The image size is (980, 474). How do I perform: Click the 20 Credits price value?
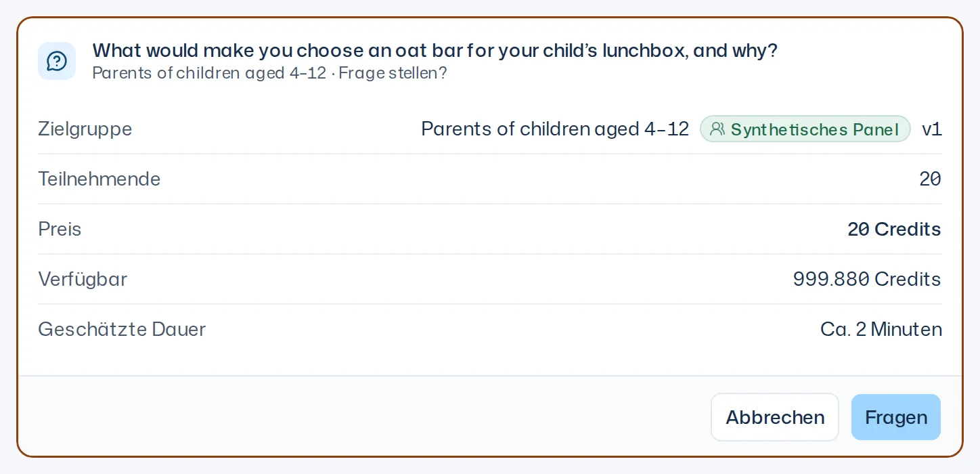click(x=894, y=229)
